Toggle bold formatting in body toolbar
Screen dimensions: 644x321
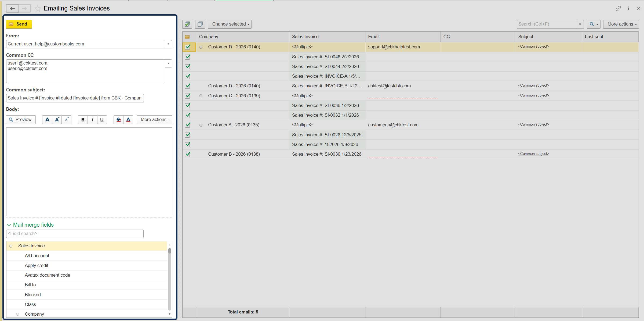click(x=83, y=120)
